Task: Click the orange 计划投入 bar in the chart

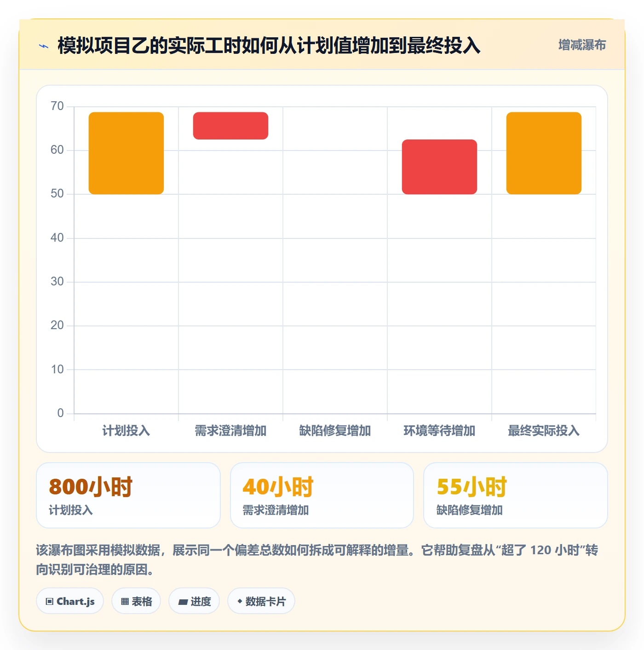Action: point(126,153)
